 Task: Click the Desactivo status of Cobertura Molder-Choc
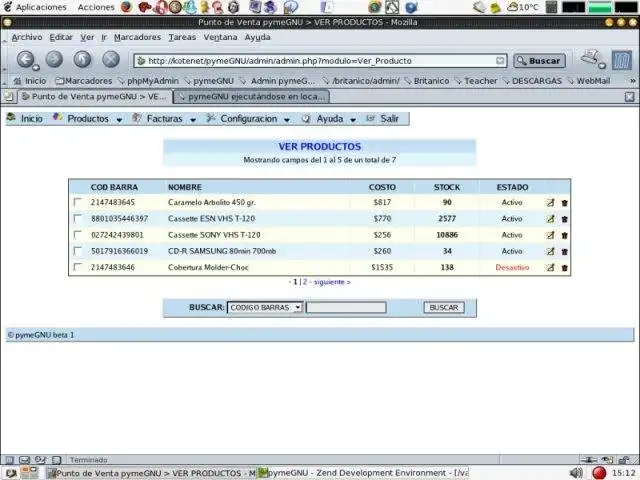512,267
